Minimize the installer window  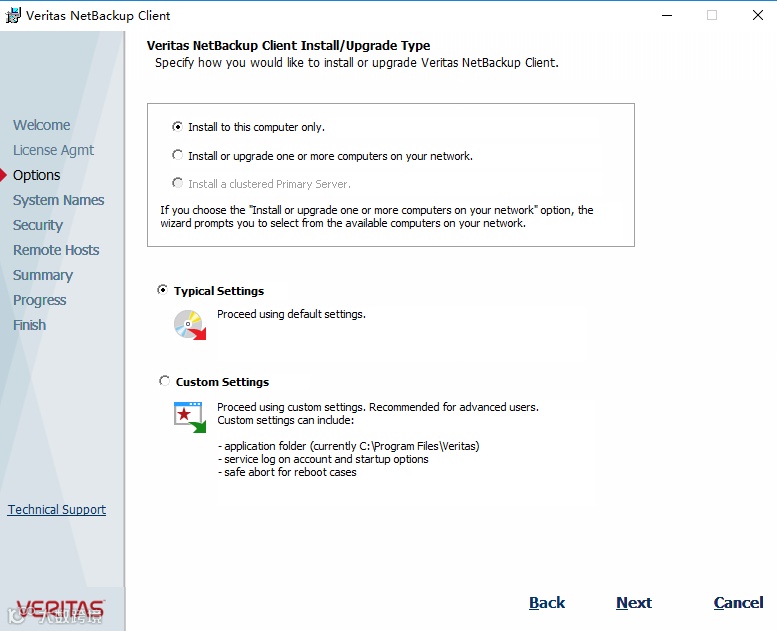(x=667, y=15)
